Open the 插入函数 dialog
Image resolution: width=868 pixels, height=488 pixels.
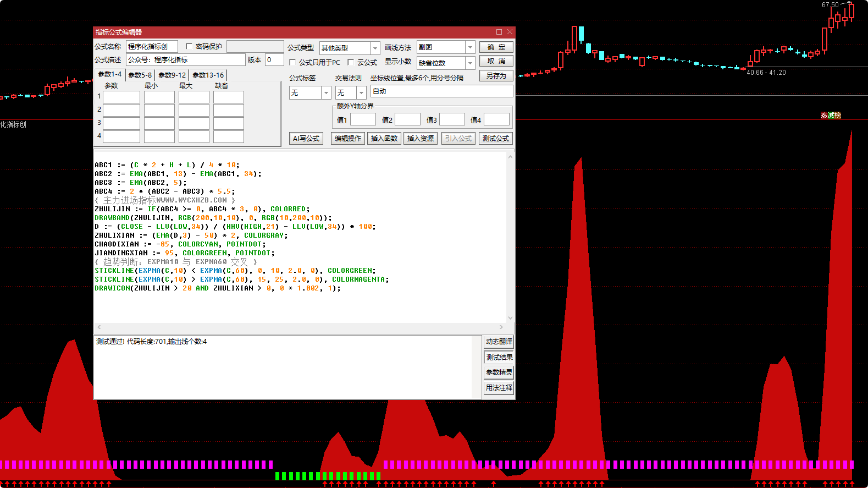click(x=384, y=139)
